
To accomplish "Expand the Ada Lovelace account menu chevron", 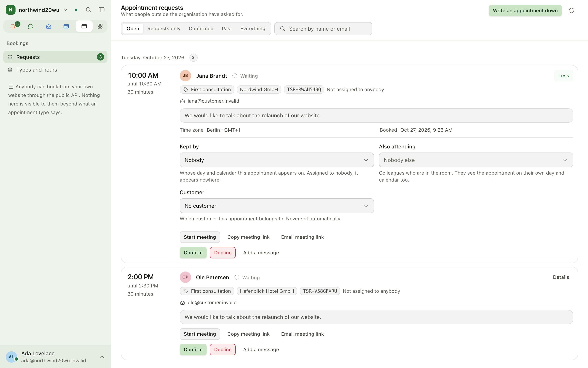I will [x=102, y=357].
